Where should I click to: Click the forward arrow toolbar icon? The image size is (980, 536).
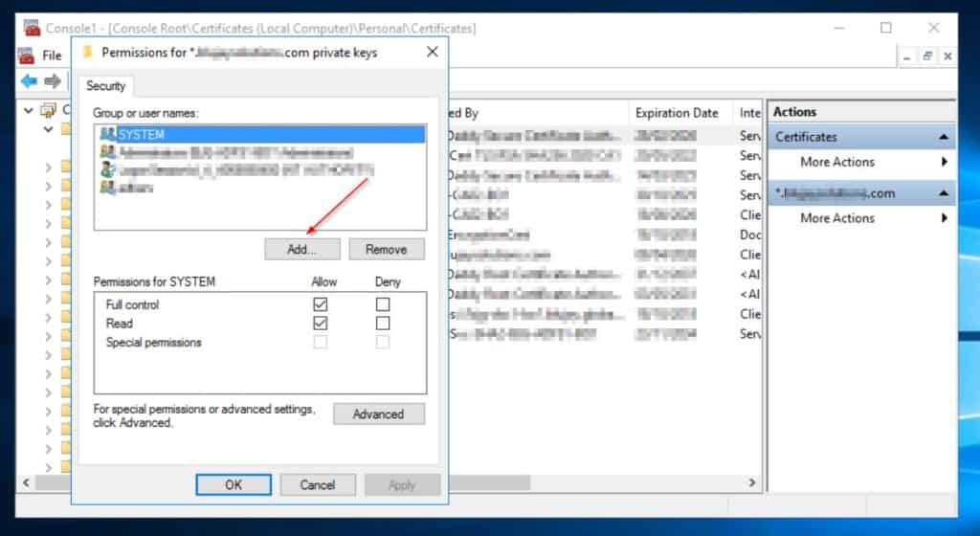[x=53, y=80]
